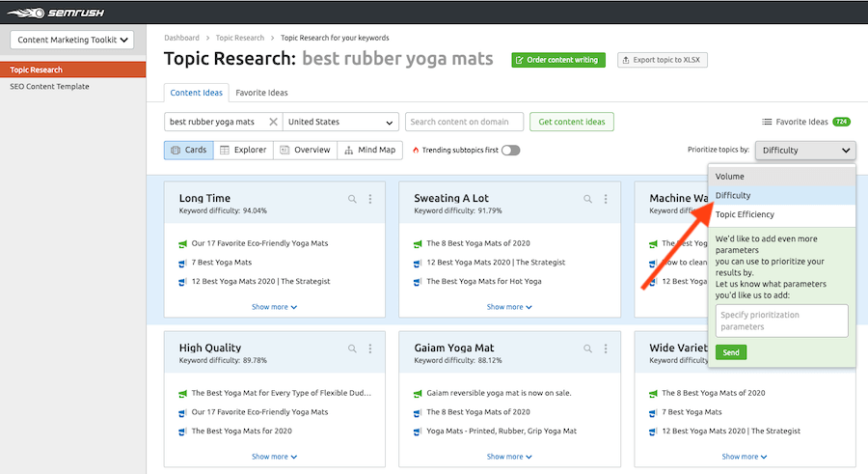Viewport: 868px width, 474px height.
Task: Search the Long Time card
Action: click(352, 199)
